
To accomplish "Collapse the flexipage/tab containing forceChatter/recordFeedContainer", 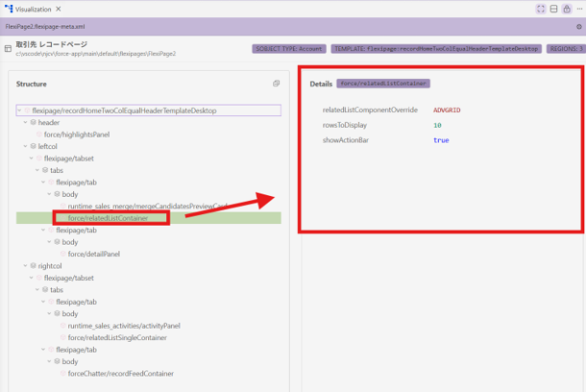I will pos(43,350).
